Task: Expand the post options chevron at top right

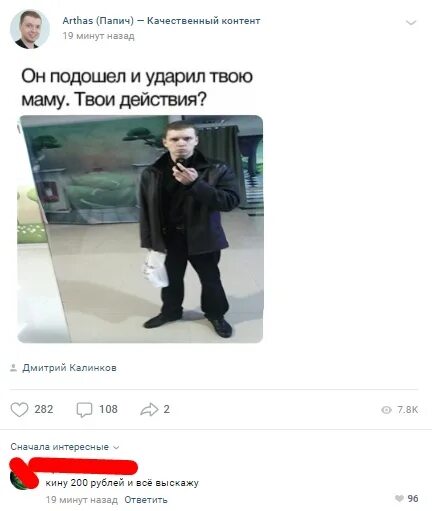Action: coord(411,23)
